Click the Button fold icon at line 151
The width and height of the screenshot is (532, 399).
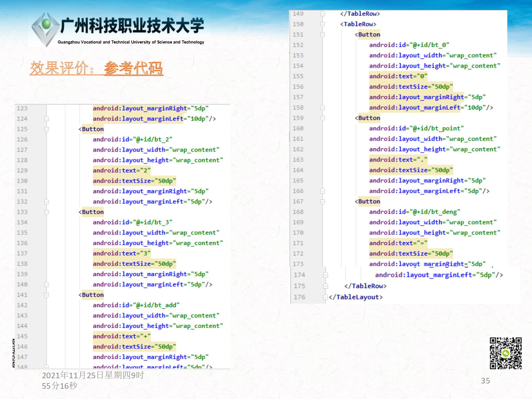click(323, 35)
